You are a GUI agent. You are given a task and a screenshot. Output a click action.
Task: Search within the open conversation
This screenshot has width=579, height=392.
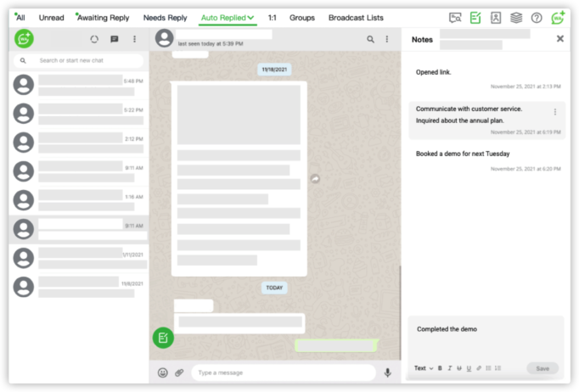[370, 39]
